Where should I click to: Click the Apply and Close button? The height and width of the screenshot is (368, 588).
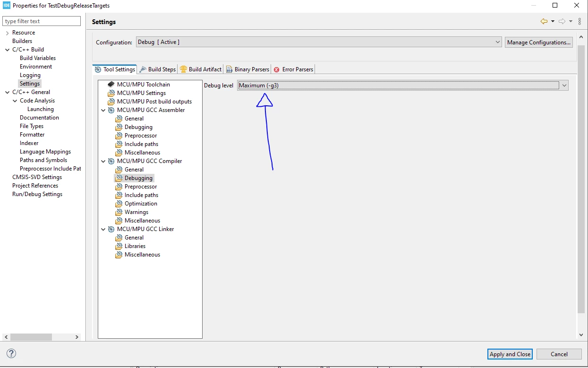click(510, 354)
